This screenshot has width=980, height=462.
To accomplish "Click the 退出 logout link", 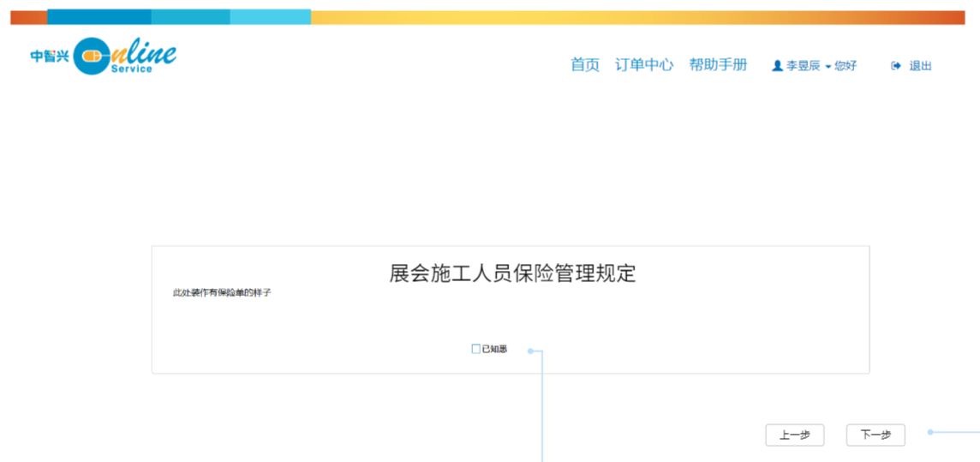I will point(920,66).
